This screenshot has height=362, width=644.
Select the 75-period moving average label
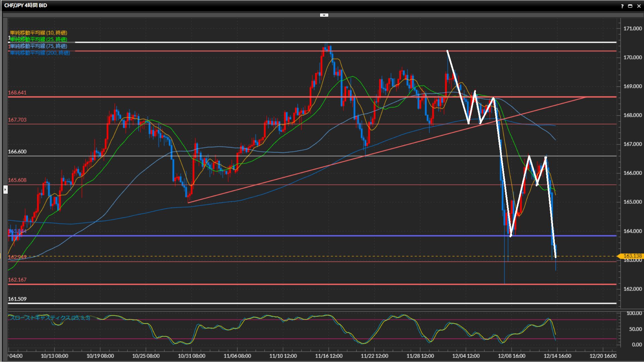tap(38, 46)
